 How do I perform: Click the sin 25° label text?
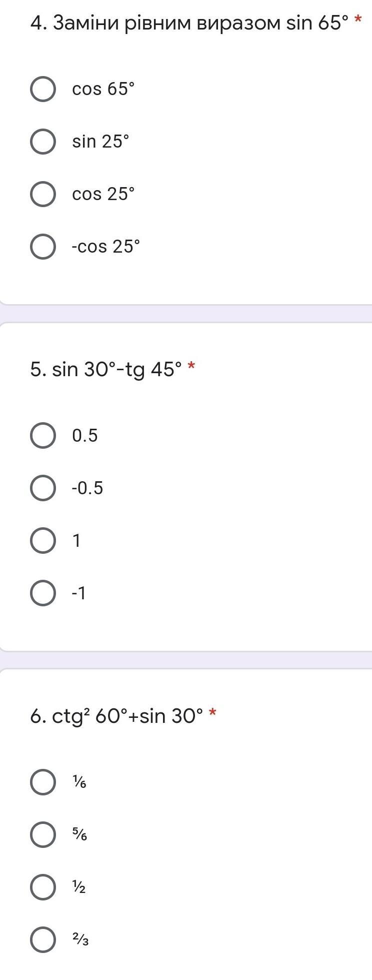pyautogui.click(x=100, y=142)
